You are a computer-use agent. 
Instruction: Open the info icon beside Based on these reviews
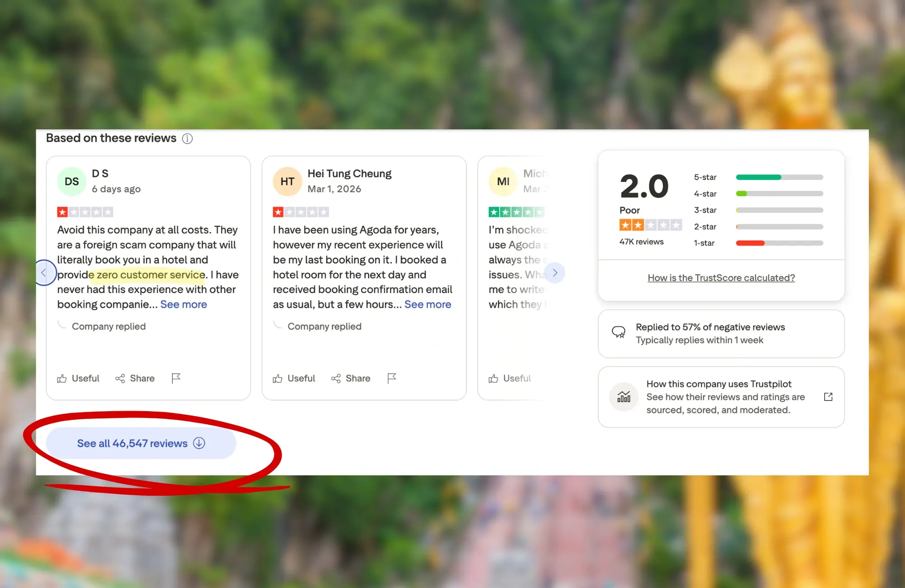coord(187,139)
